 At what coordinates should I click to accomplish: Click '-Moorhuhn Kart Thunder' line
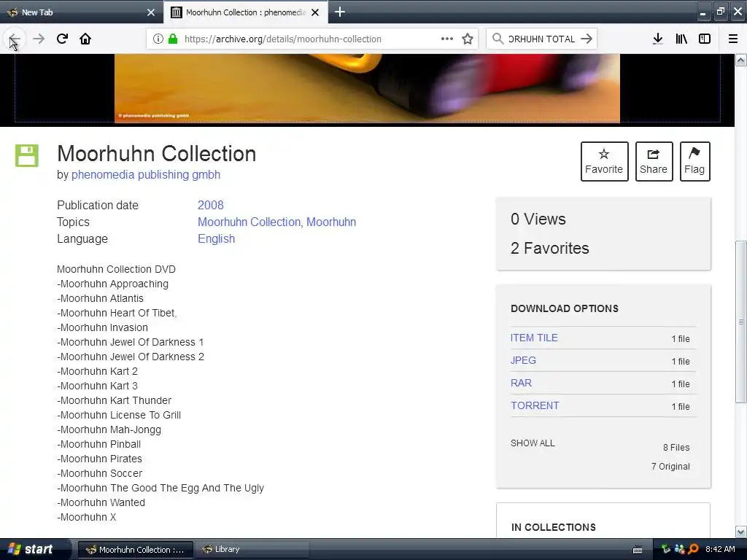tap(115, 400)
